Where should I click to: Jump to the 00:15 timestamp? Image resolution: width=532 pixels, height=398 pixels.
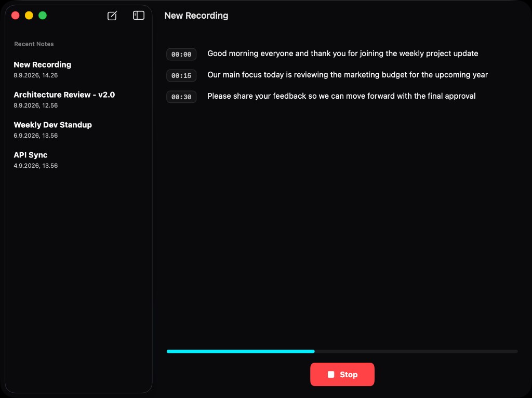tap(181, 76)
